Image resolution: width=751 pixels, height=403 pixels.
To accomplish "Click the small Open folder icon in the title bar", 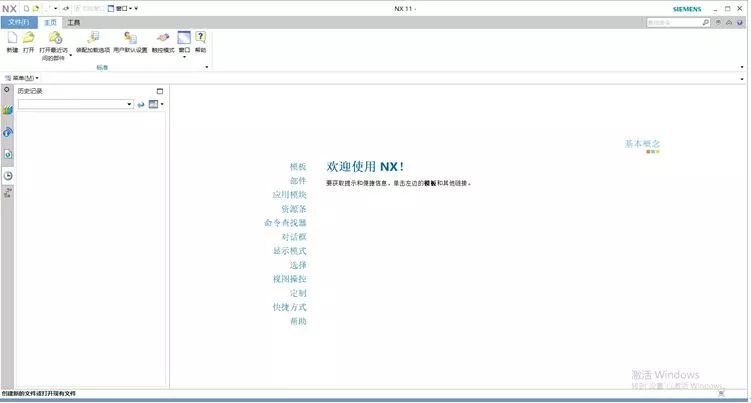I will 35,9.
